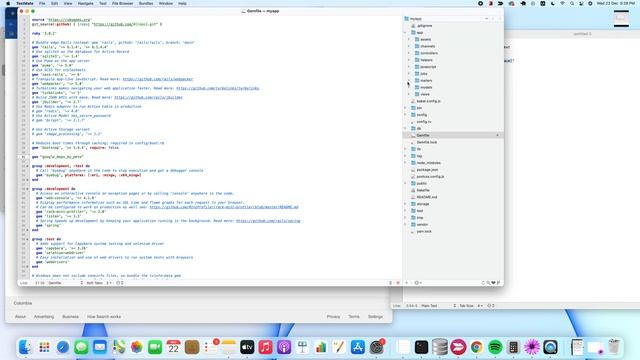Select yarn.lock file

tap(424, 231)
